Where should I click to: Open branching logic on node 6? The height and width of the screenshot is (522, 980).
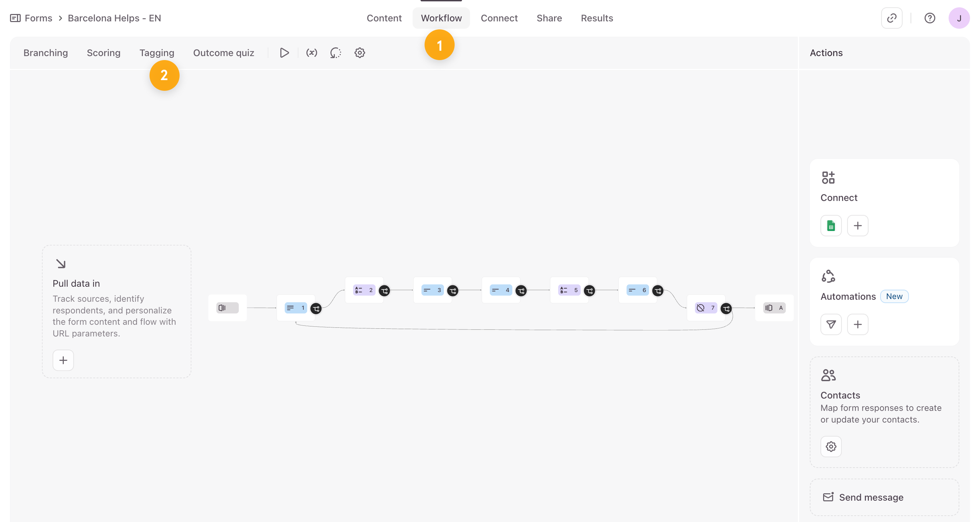(658, 291)
